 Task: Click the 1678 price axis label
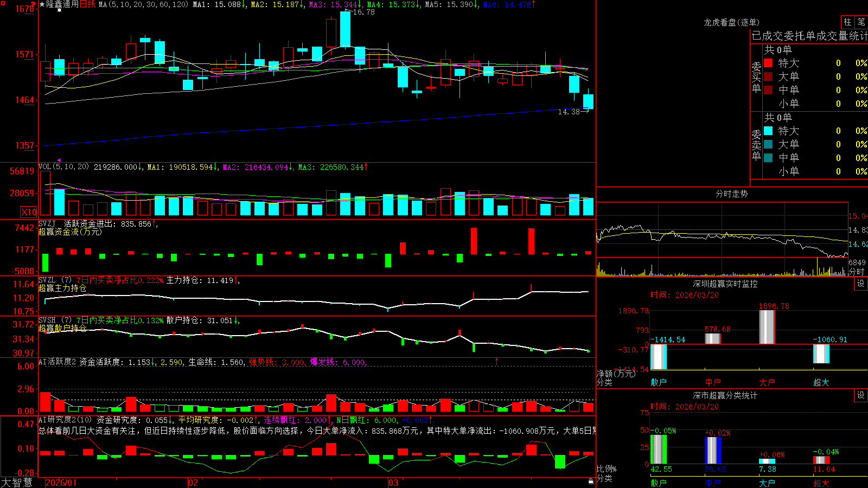point(25,9)
